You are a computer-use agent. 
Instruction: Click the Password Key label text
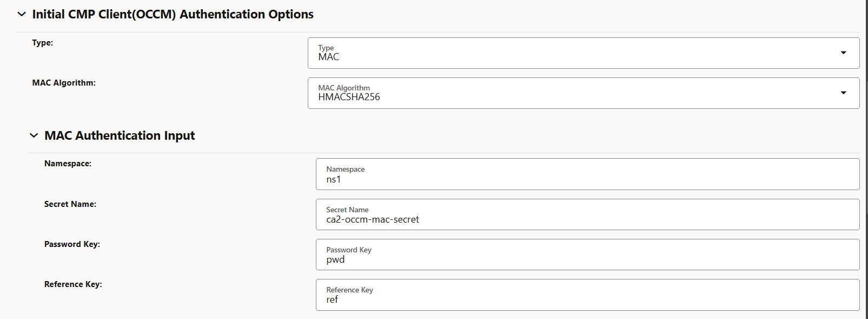click(x=72, y=244)
